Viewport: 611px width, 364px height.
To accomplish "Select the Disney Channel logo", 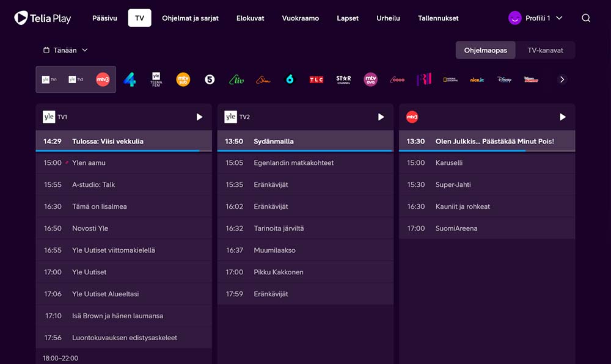I will click(504, 79).
